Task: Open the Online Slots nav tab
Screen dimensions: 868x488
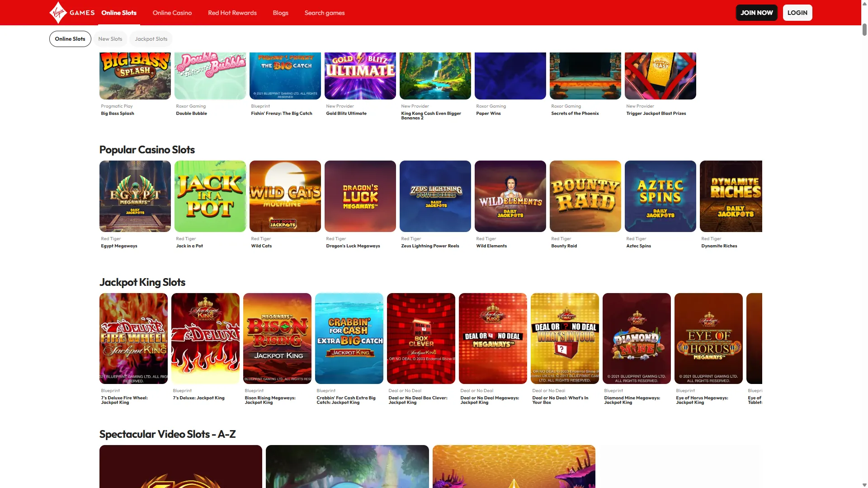Action: [x=119, y=13]
